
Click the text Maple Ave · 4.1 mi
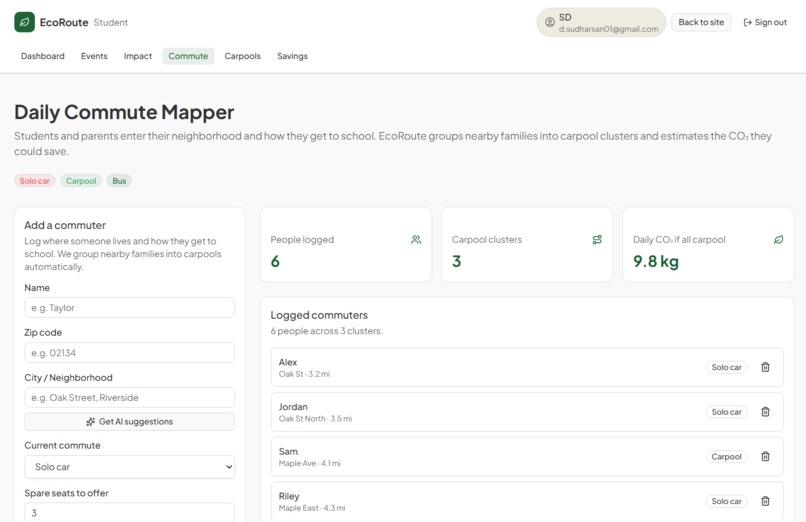309,463
